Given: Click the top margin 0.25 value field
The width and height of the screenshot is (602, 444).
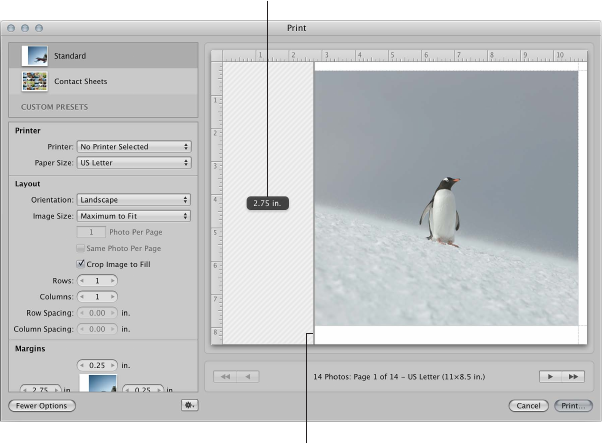Looking at the screenshot, I should (97, 366).
